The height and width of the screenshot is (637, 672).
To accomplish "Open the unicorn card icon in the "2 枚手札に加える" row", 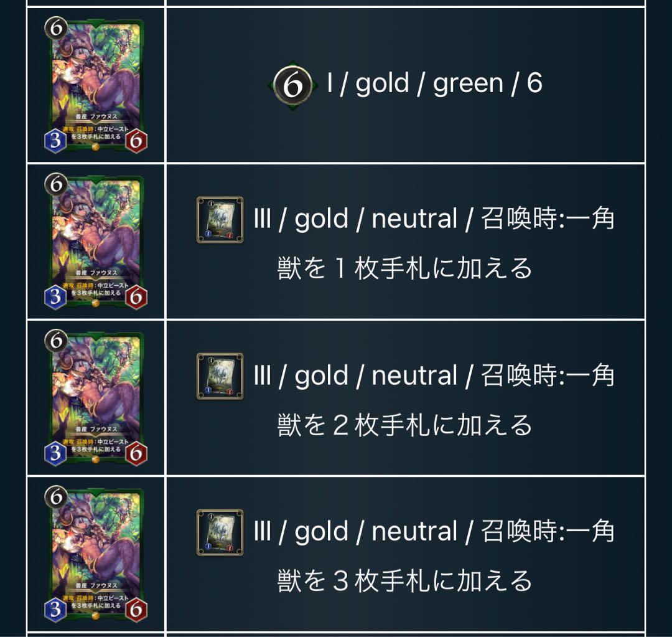I will [220, 376].
